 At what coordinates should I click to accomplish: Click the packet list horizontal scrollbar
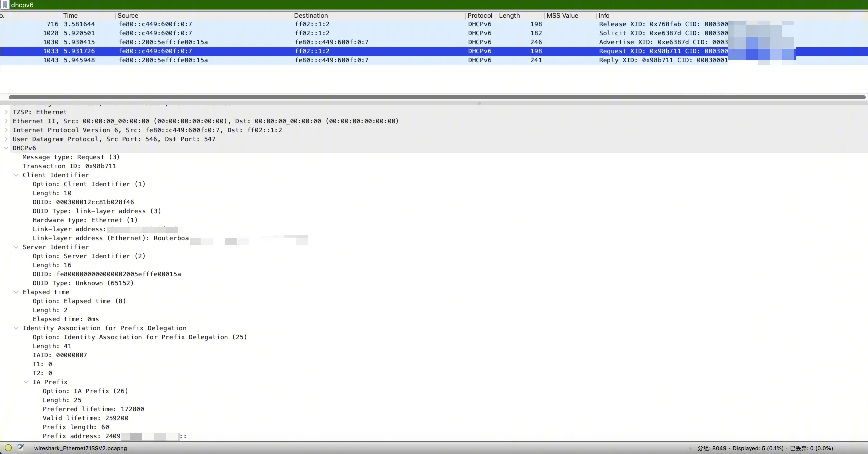pos(434,97)
